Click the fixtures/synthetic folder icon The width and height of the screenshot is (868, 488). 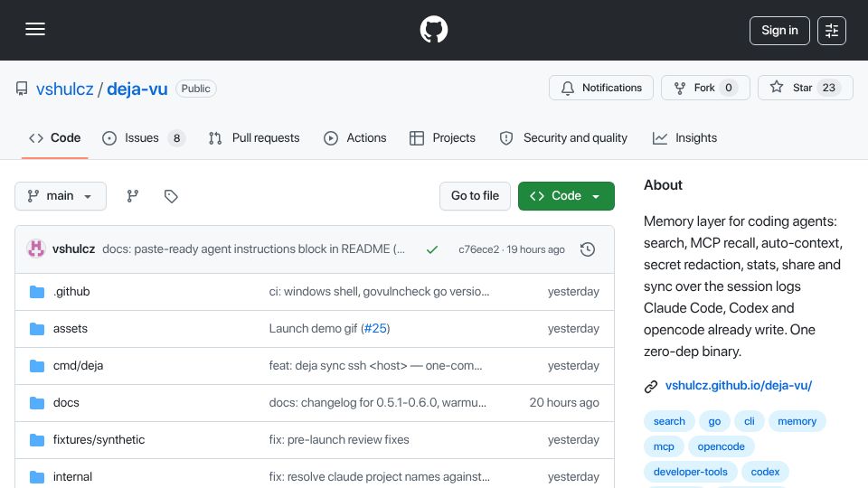point(37,440)
